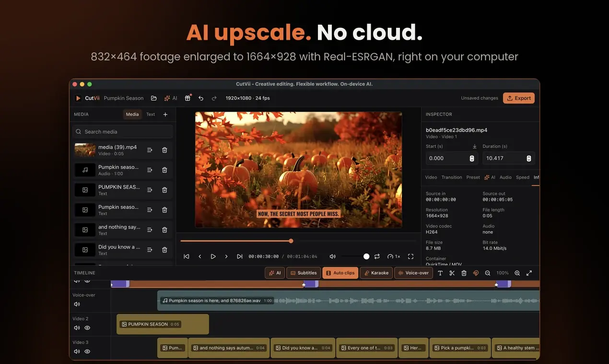Mute the Voice-over track
This screenshot has width=609, height=364.
coord(77,304)
